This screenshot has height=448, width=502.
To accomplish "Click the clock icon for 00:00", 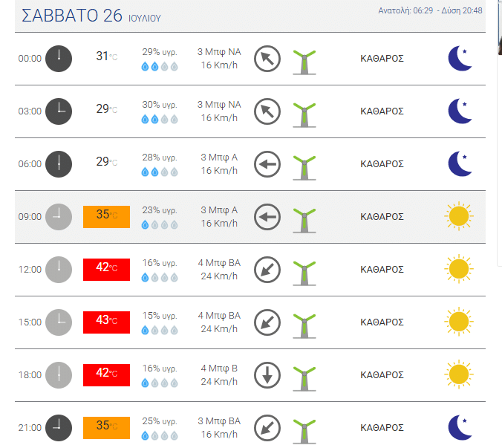I will click(x=59, y=59).
